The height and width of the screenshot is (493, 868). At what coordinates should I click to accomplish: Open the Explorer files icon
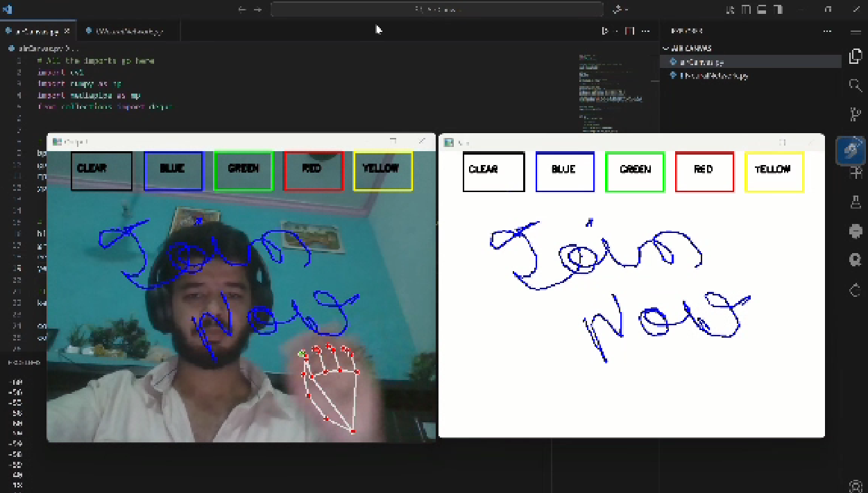(x=855, y=56)
